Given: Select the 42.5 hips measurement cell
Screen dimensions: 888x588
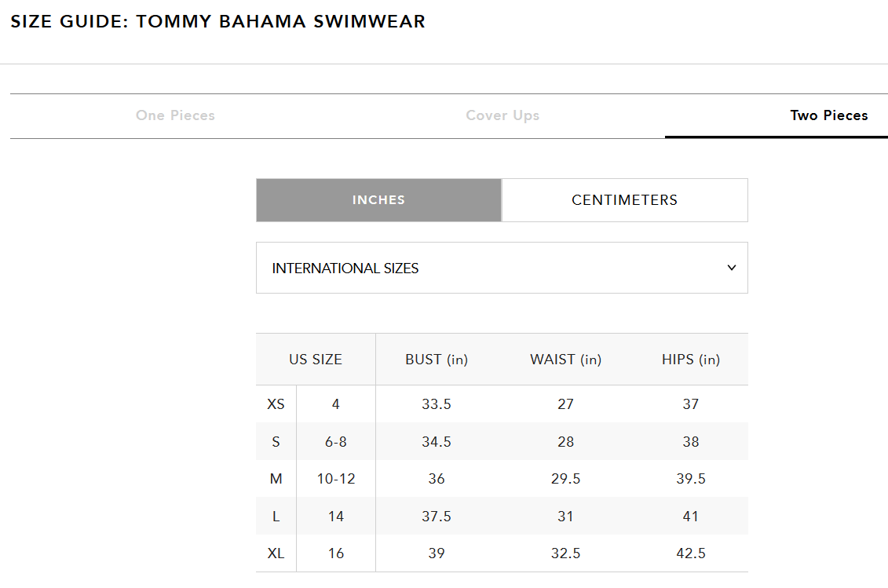Looking at the screenshot, I should 691,553.
